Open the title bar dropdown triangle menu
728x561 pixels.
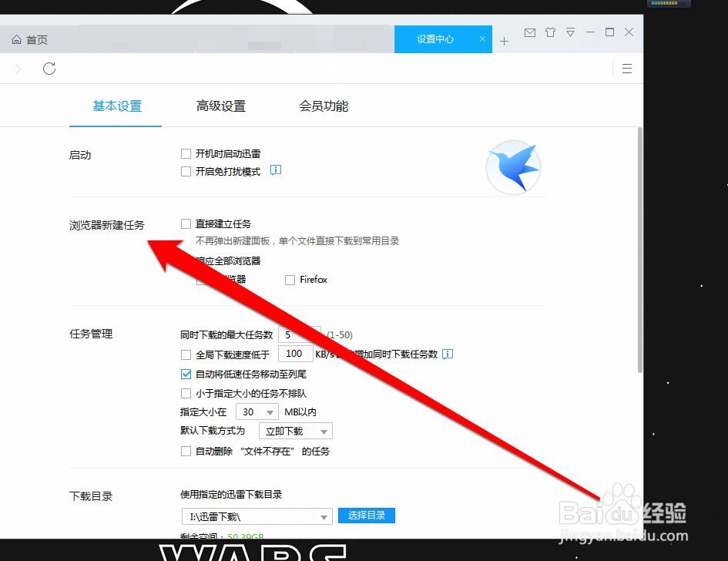[x=571, y=32]
